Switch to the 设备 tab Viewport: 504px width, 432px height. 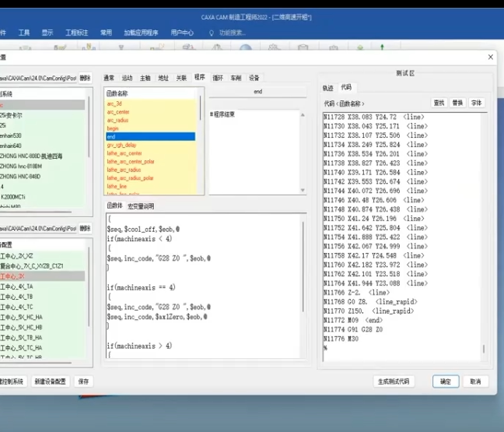click(x=254, y=78)
